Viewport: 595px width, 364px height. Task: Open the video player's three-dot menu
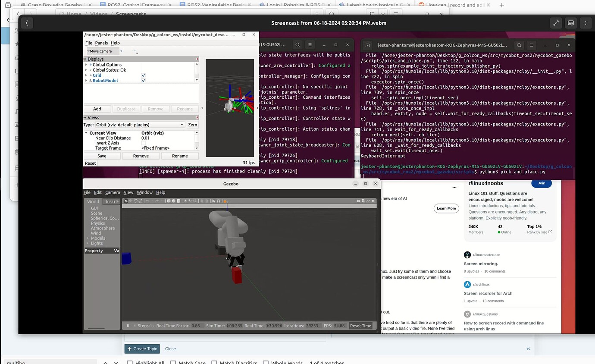[x=585, y=23]
